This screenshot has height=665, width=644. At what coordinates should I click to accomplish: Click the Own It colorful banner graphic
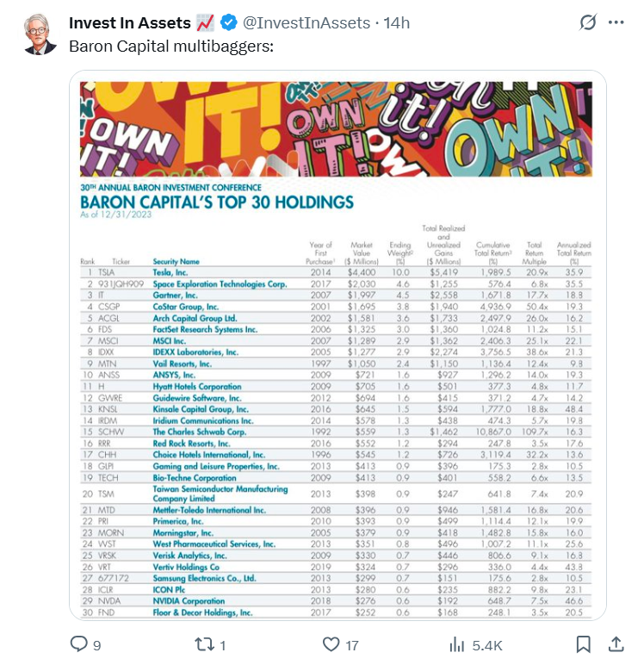[x=336, y=129]
